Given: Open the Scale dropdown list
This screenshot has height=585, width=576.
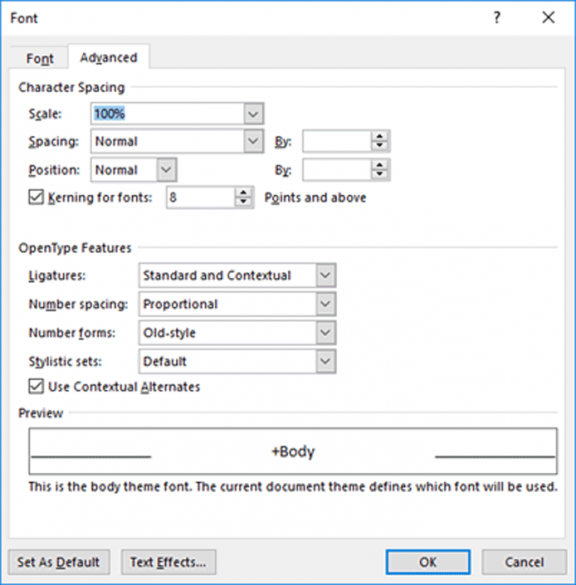Looking at the screenshot, I should tap(253, 113).
